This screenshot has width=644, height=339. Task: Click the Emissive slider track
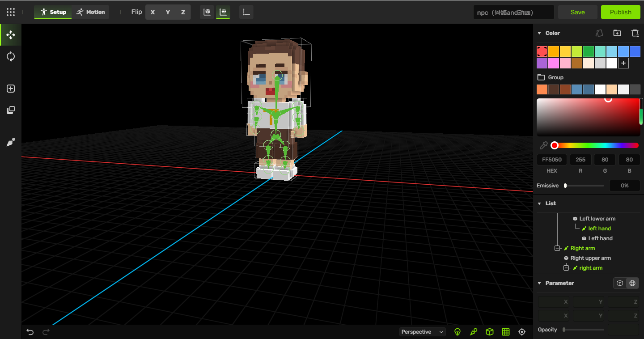click(584, 186)
